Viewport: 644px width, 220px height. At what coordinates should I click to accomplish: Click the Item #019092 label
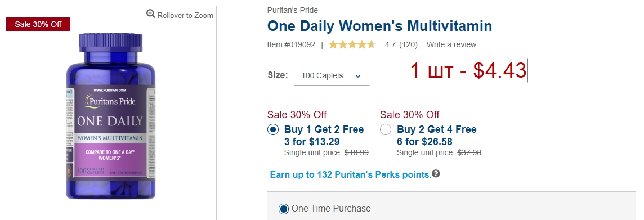tap(291, 44)
